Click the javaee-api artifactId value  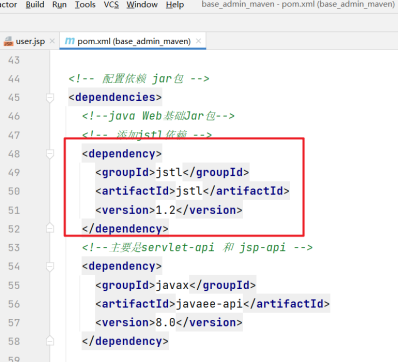pyautogui.click(x=209, y=304)
